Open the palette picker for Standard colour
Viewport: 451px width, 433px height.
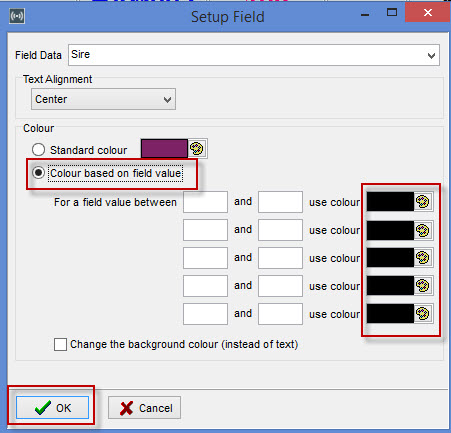point(197,148)
